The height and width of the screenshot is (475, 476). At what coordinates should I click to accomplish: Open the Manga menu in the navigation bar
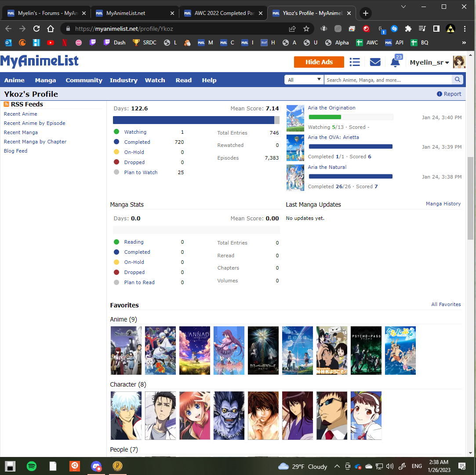tap(45, 80)
